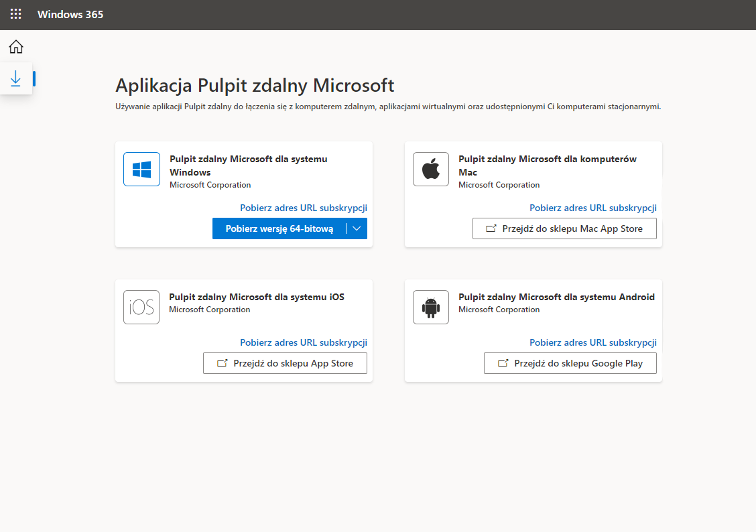The width and height of the screenshot is (756, 532).
Task: Go to Przejdź do sklepu Google Play
Action: [570, 363]
